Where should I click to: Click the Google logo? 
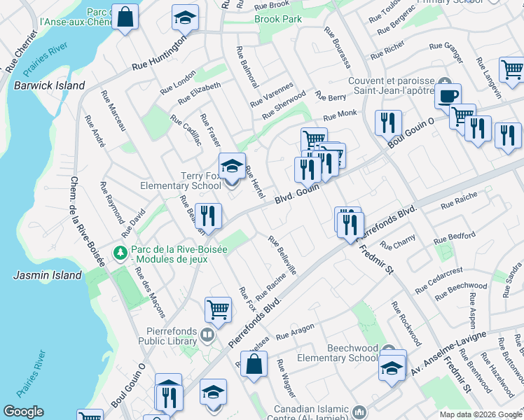[23, 412]
